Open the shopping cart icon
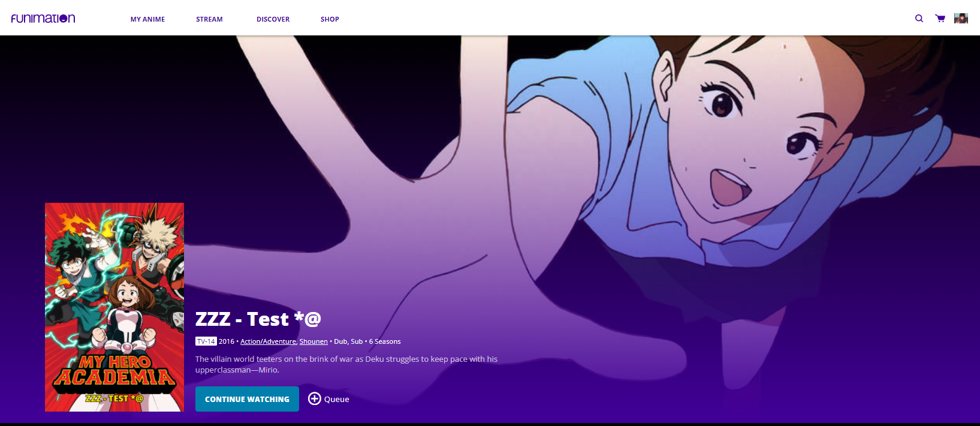The width and height of the screenshot is (980, 426). click(940, 19)
